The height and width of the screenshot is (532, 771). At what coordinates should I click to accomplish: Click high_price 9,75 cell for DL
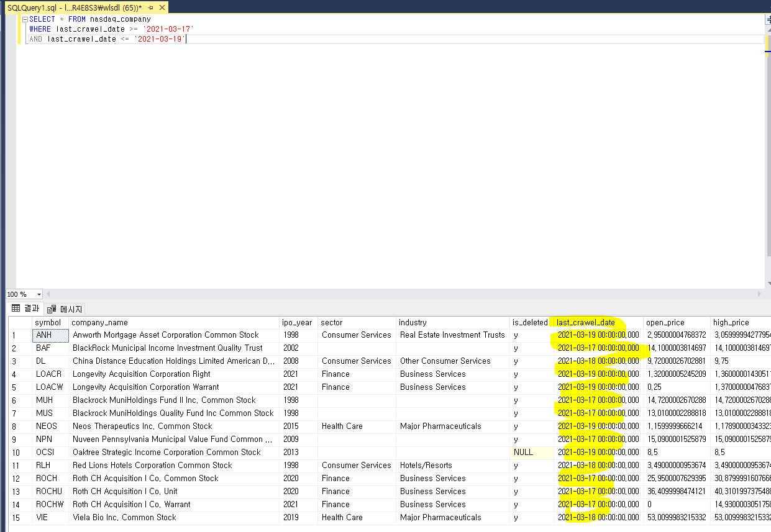pyautogui.click(x=741, y=361)
